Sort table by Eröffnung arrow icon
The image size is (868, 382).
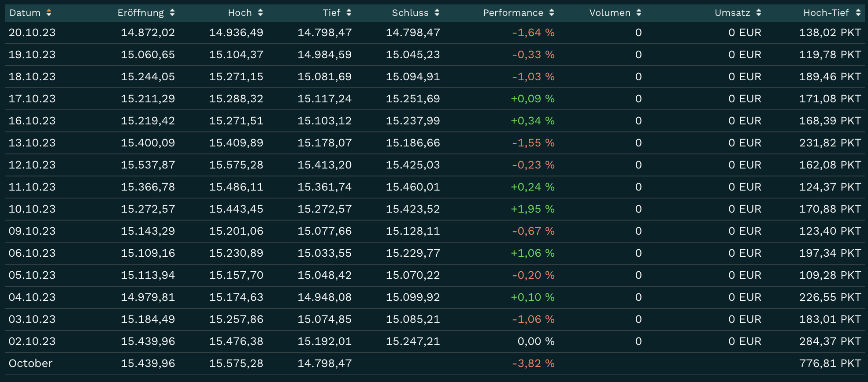(172, 13)
